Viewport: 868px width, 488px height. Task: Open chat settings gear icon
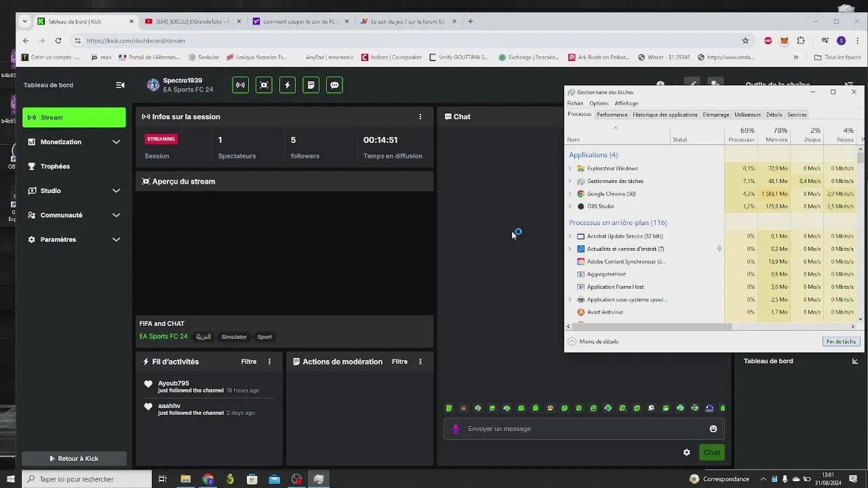click(686, 452)
